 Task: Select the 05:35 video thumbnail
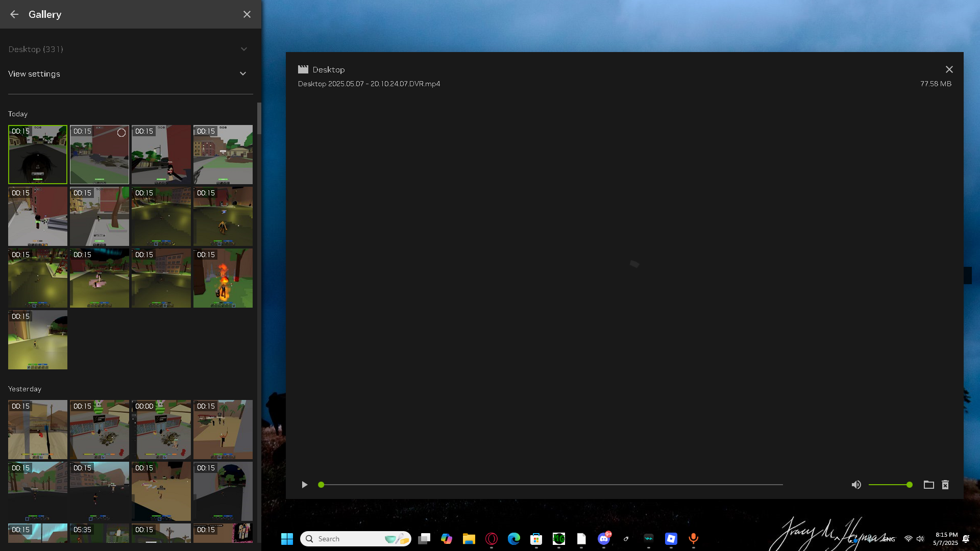click(x=100, y=533)
